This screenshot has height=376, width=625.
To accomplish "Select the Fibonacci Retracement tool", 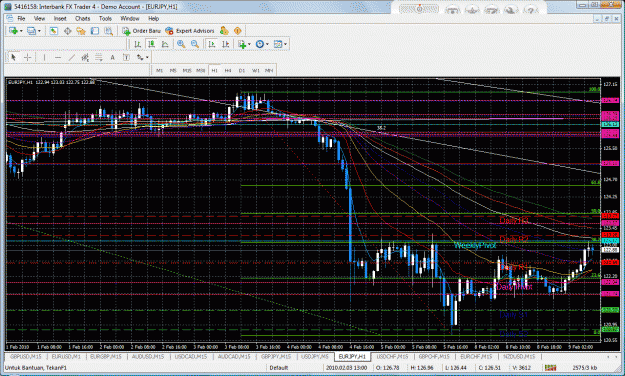I will coord(98,57).
